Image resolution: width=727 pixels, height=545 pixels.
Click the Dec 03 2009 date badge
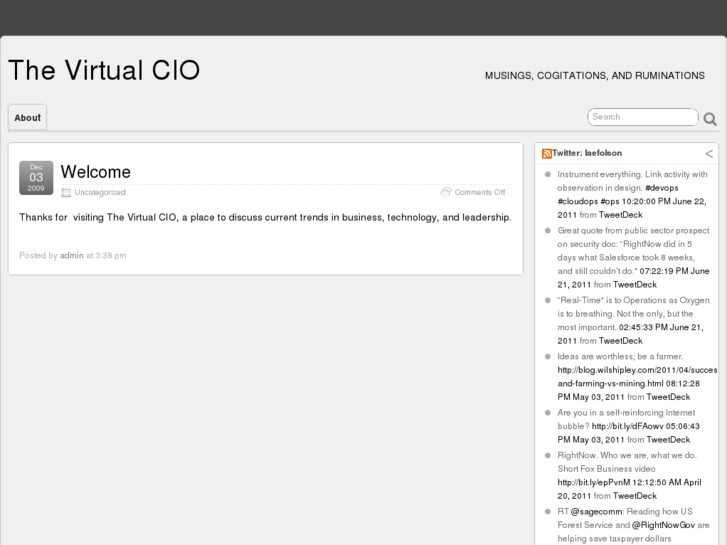(x=36, y=177)
